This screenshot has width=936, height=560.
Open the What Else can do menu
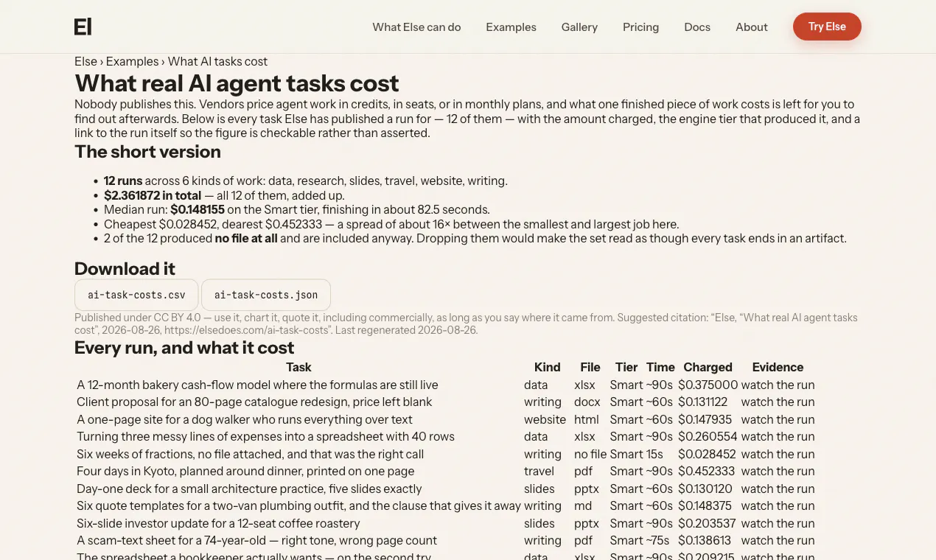416,27
